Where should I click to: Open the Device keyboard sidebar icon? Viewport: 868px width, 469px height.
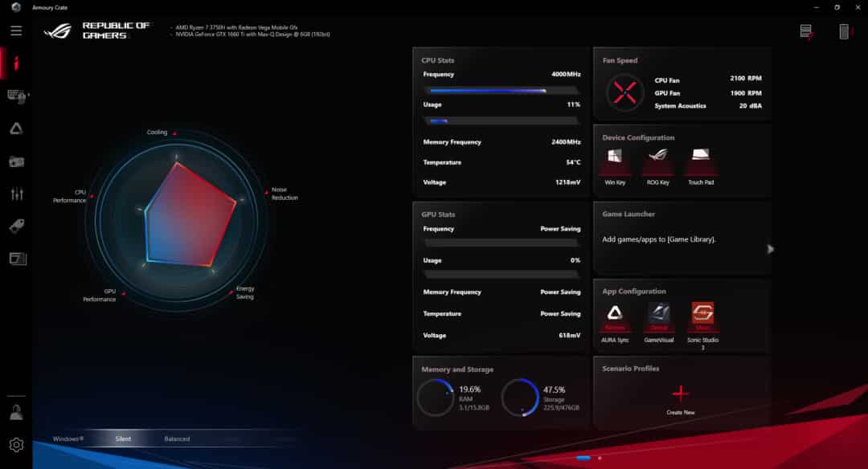(x=17, y=96)
